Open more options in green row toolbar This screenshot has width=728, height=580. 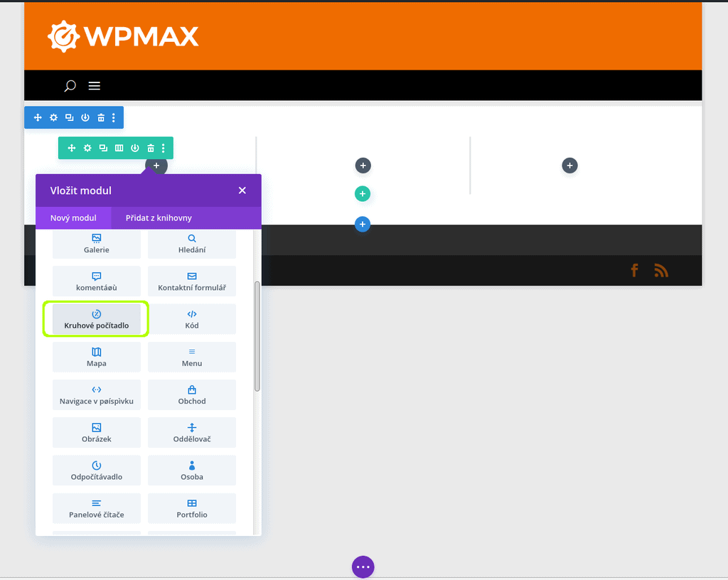pyautogui.click(x=164, y=148)
